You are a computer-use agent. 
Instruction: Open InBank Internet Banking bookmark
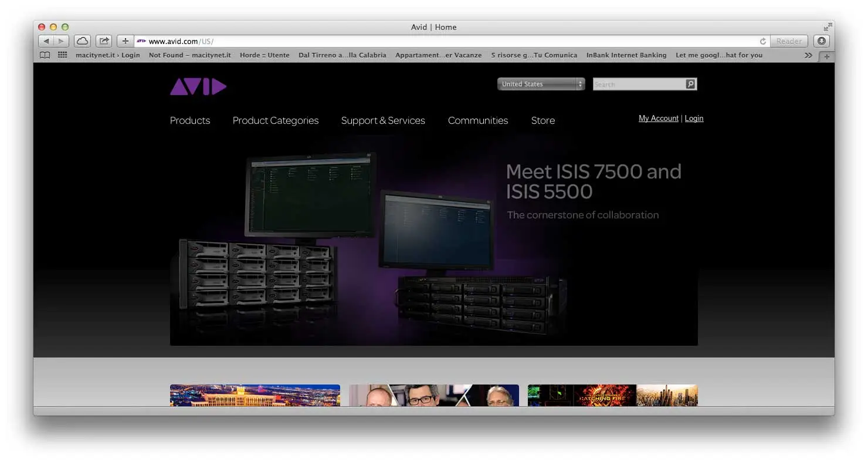point(626,55)
